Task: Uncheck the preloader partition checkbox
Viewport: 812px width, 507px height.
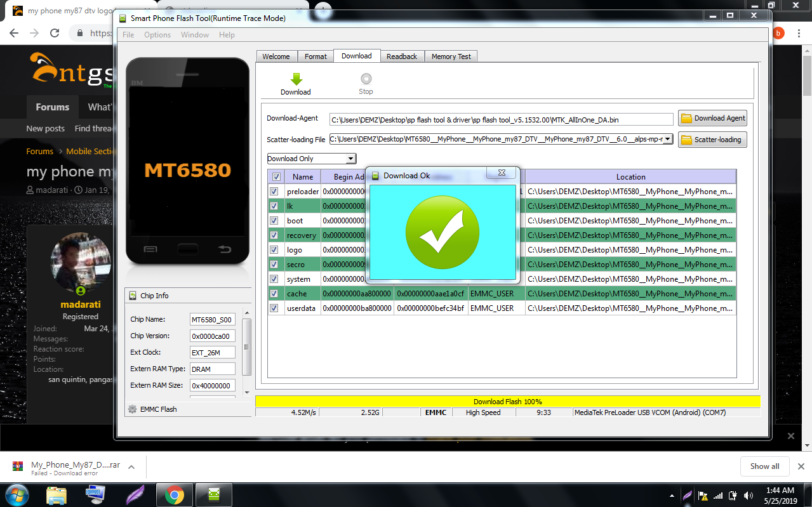Action: coord(274,191)
